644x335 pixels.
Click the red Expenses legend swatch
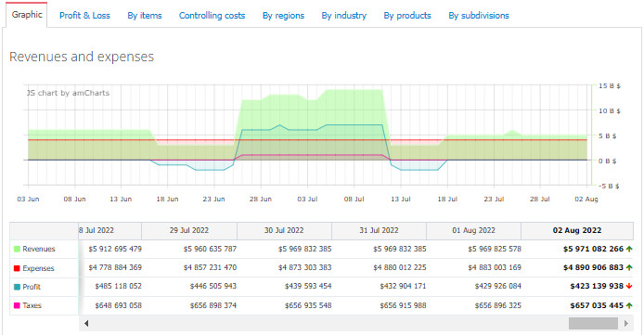point(17,268)
